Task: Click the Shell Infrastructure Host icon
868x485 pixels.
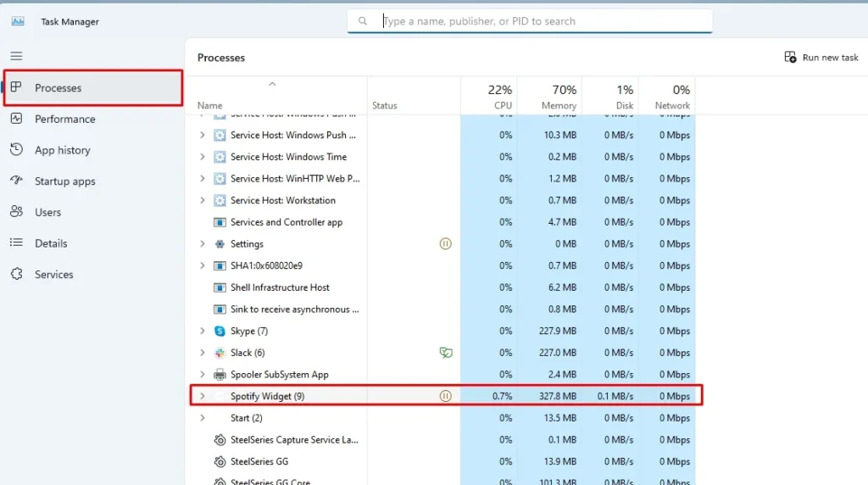Action: tap(220, 287)
